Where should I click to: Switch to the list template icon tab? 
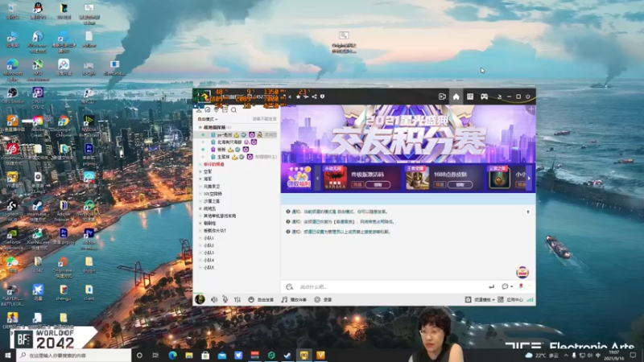[470, 97]
